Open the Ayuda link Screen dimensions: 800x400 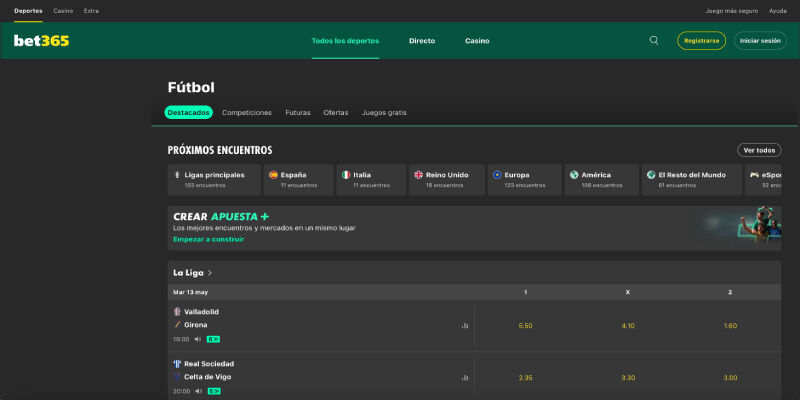[x=778, y=11]
